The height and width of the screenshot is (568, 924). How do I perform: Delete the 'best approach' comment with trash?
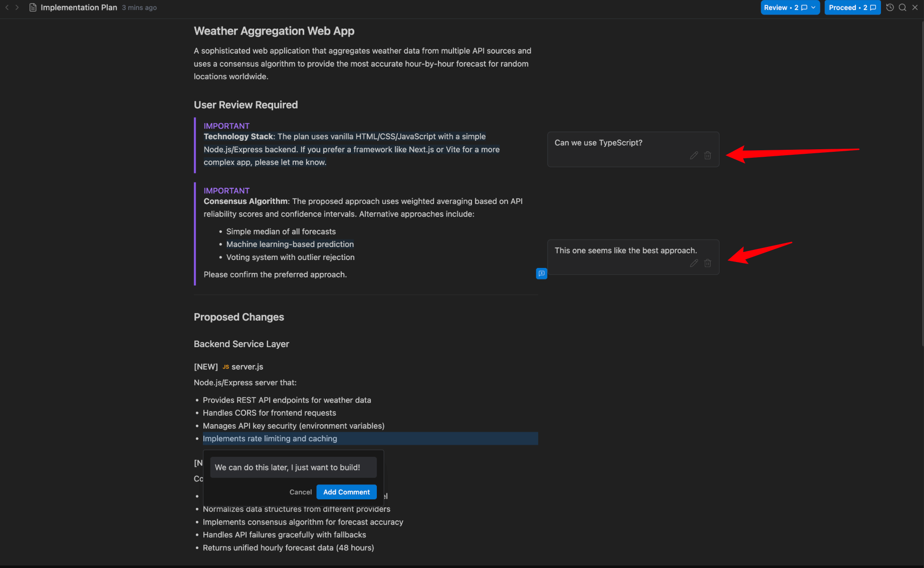pyautogui.click(x=708, y=263)
